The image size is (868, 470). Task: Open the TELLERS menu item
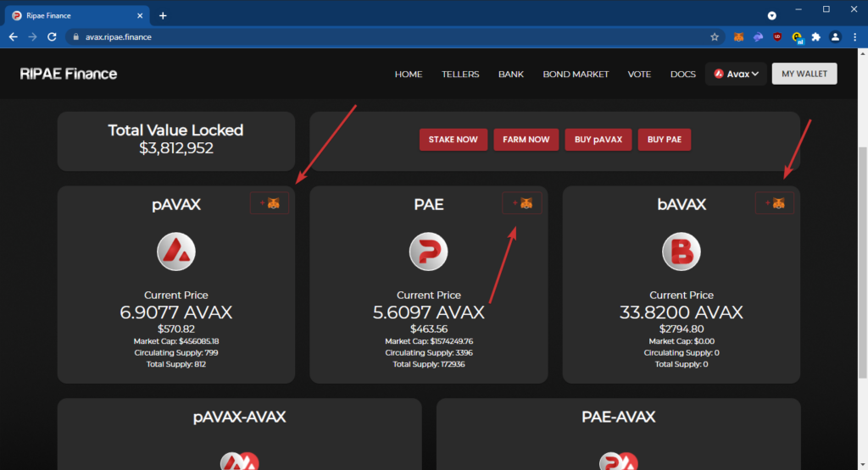tap(460, 74)
